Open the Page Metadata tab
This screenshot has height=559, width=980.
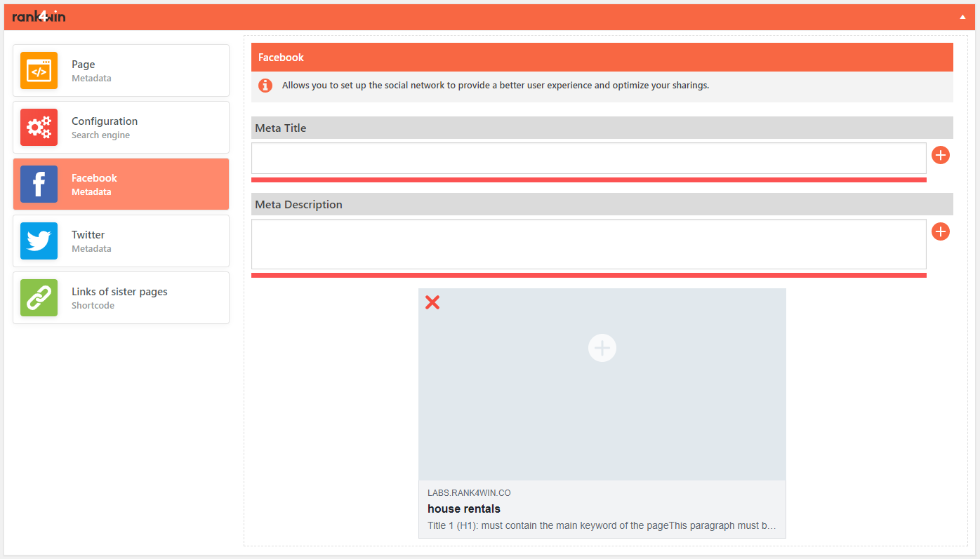121,71
